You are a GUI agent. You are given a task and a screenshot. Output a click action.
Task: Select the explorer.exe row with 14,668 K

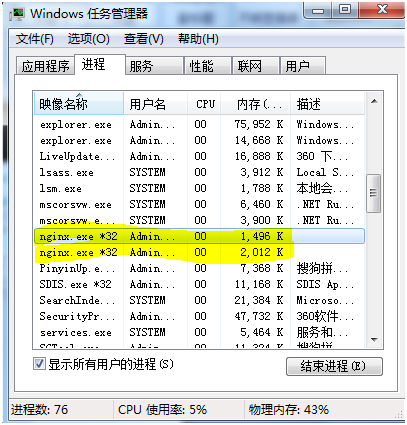pos(199,140)
